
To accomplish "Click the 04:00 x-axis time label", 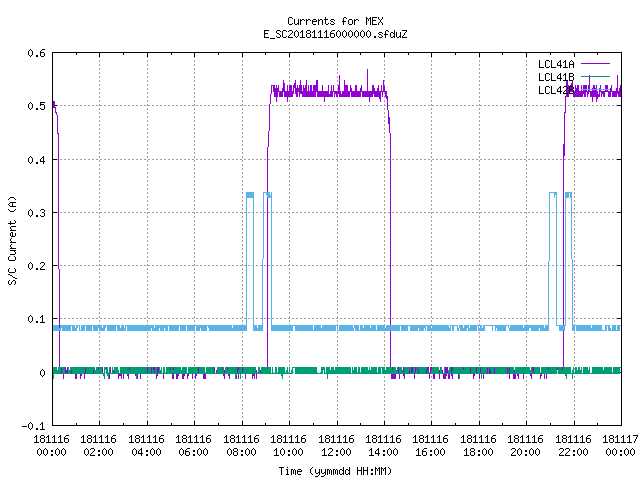I will pyautogui.click(x=146, y=452).
